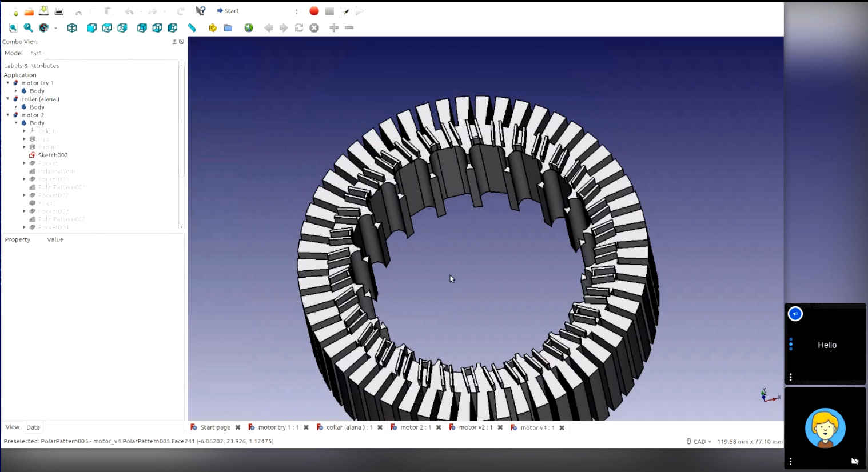Open more options on the avatar tile

click(x=791, y=461)
